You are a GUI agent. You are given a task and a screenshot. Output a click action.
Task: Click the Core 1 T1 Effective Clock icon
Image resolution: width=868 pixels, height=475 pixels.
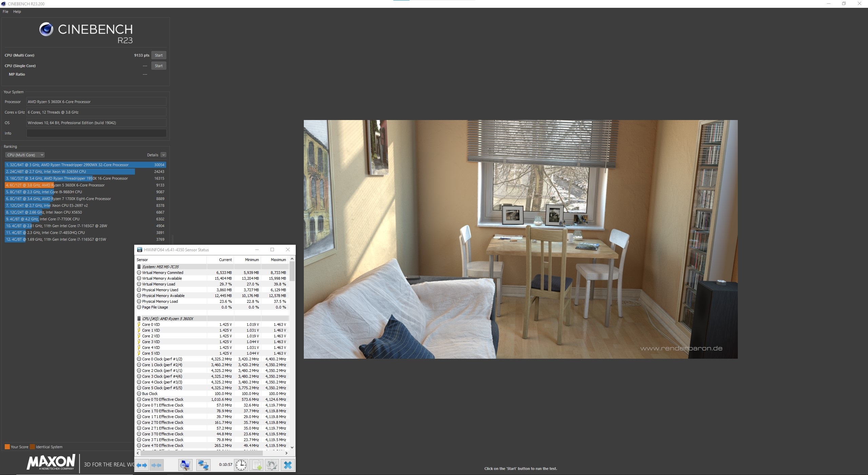tap(139, 417)
